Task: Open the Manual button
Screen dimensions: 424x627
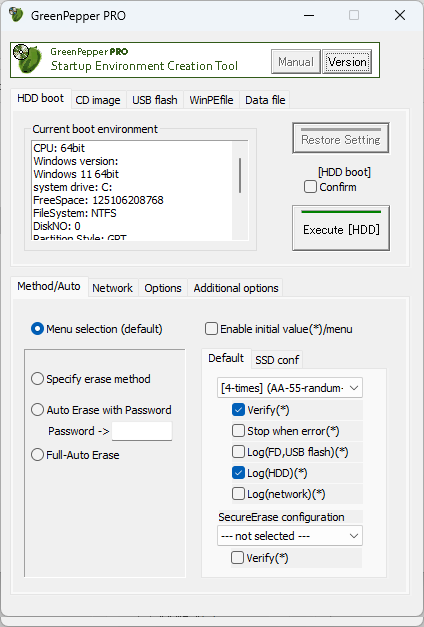Action: click(296, 62)
